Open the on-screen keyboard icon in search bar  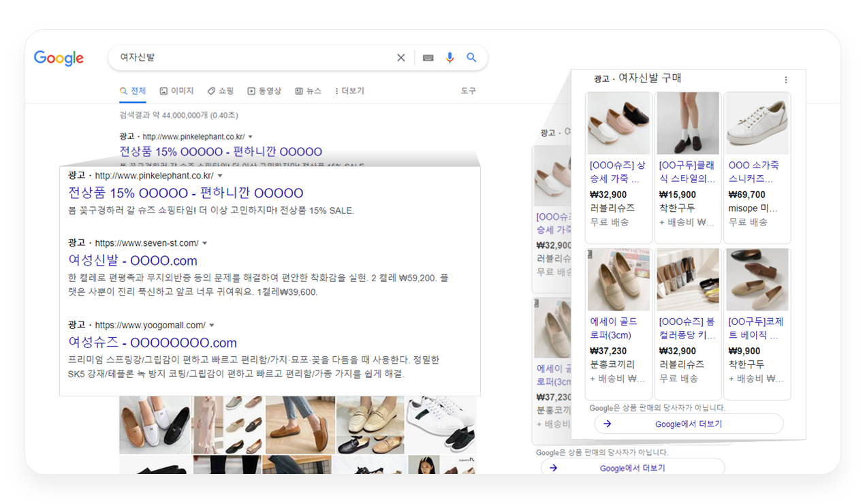(x=428, y=58)
